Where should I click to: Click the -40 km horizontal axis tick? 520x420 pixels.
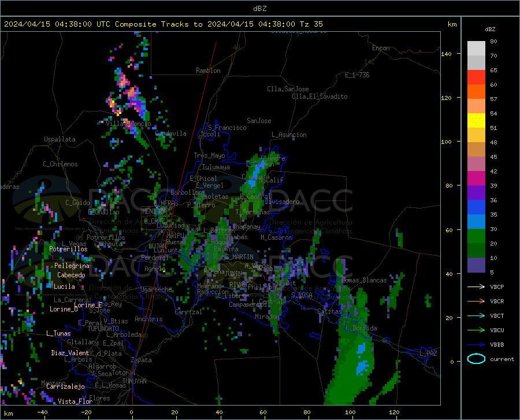click(x=42, y=412)
